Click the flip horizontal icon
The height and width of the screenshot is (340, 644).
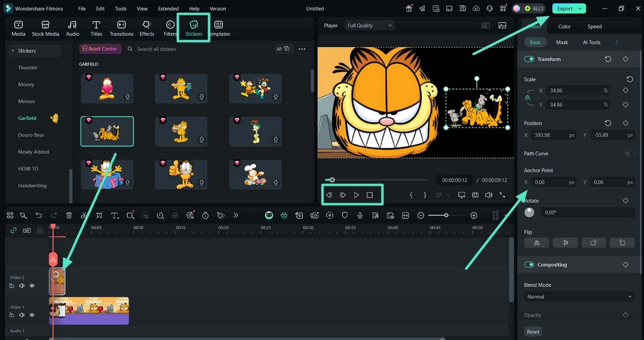[537, 243]
